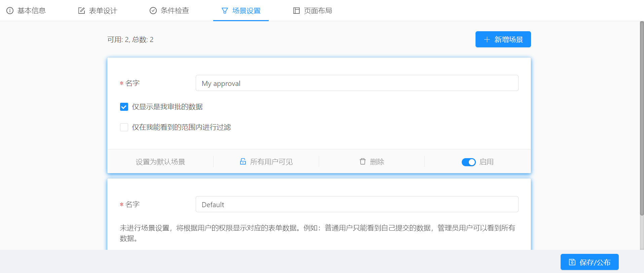Click the checkmark circle icon for 条件检查

[x=153, y=11]
